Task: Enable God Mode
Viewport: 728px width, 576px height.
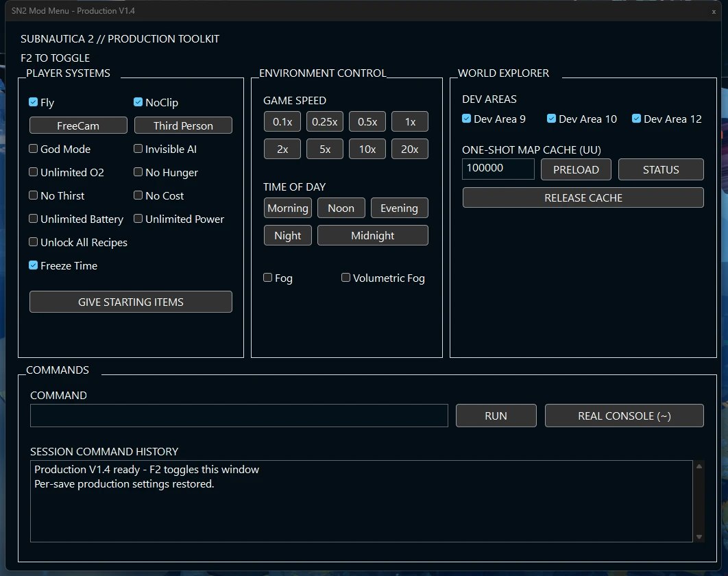Action: pyautogui.click(x=33, y=149)
